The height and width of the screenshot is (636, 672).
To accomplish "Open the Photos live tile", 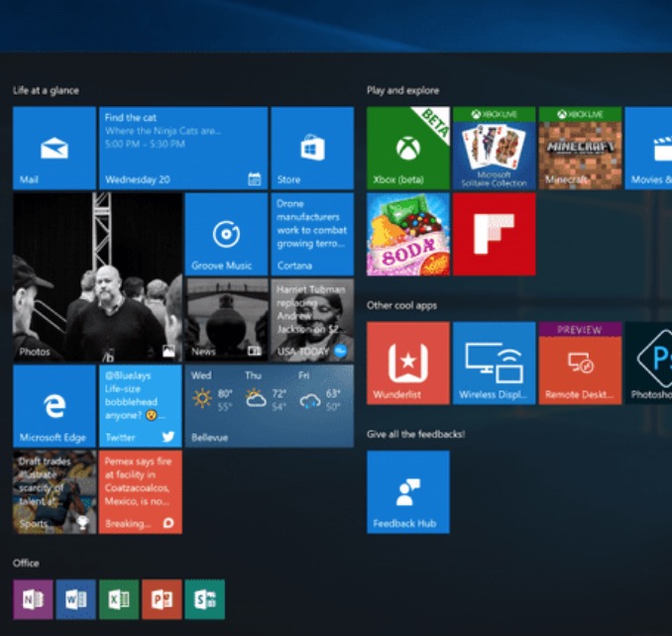I will 96,276.
